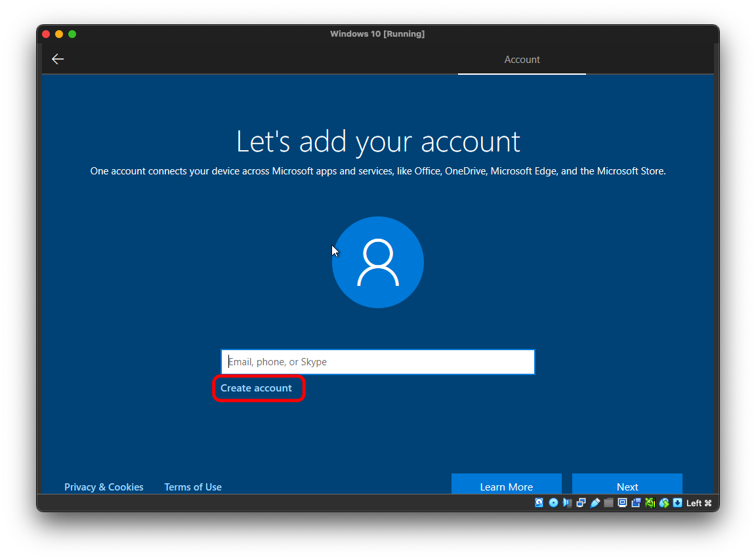The height and width of the screenshot is (560, 756).
Task: Click the display monitor icon in status bar
Action: 622,503
